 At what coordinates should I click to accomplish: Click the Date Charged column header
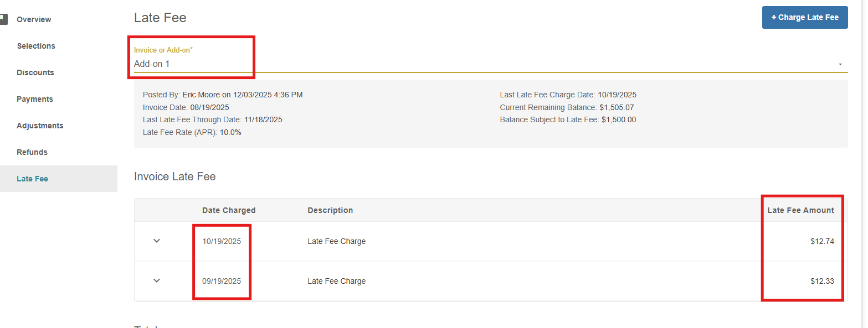tap(229, 210)
